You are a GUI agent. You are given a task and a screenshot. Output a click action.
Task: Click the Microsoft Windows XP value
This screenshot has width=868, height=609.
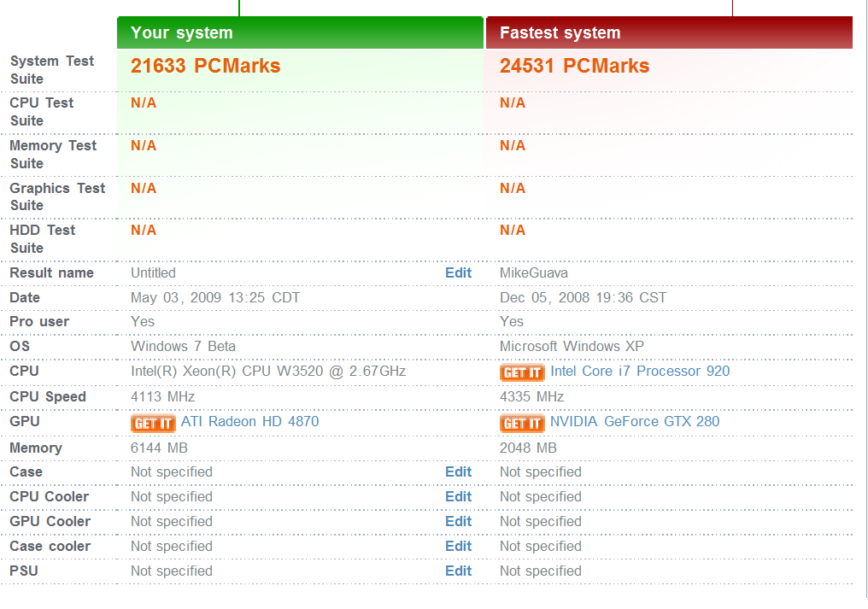pos(572,347)
